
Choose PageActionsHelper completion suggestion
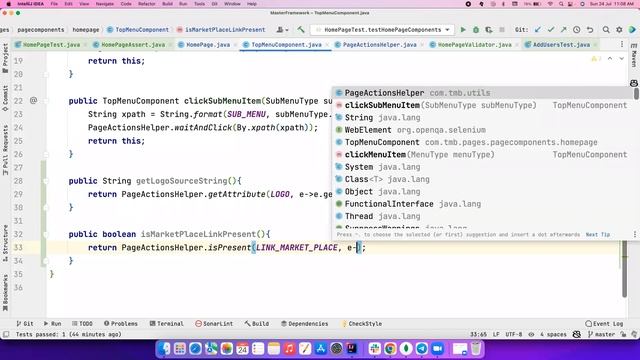[x=482, y=93]
